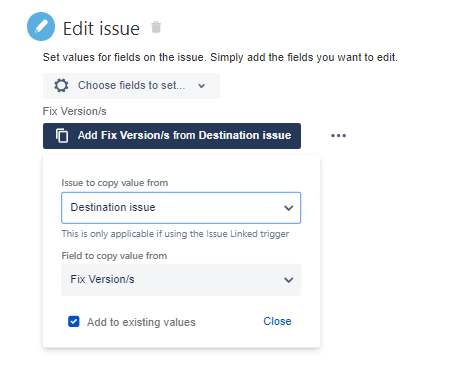Click the small arrow next to Choose fields to set
Image resolution: width=461 pixels, height=390 pixels.
click(201, 86)
